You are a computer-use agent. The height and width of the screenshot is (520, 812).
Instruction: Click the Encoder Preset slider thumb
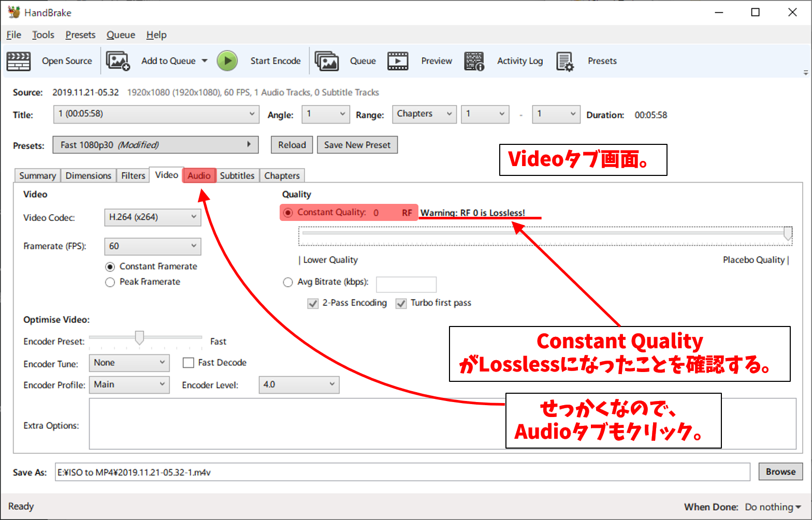pyautogui.click(x=139, y=338)
